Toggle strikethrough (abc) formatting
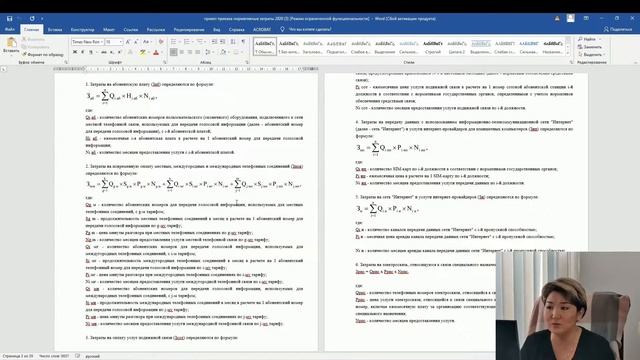The image size is (640, 360). (x=104, y=52)
